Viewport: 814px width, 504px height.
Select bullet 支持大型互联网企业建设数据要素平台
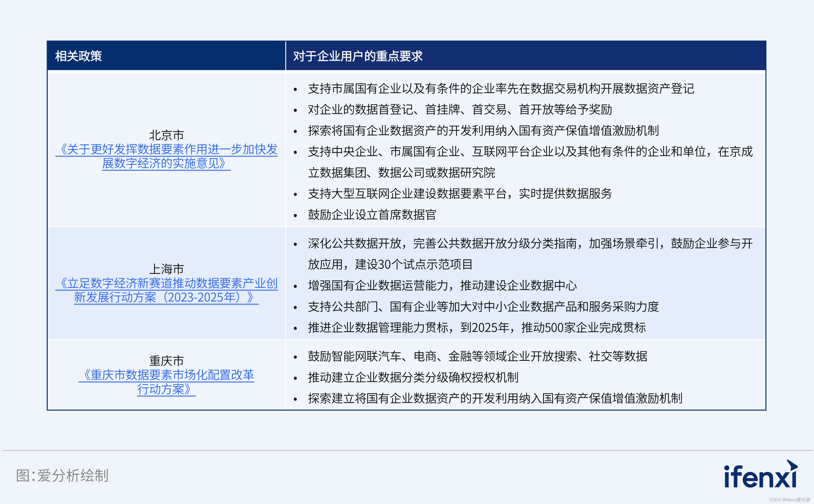tap(460, 194)
